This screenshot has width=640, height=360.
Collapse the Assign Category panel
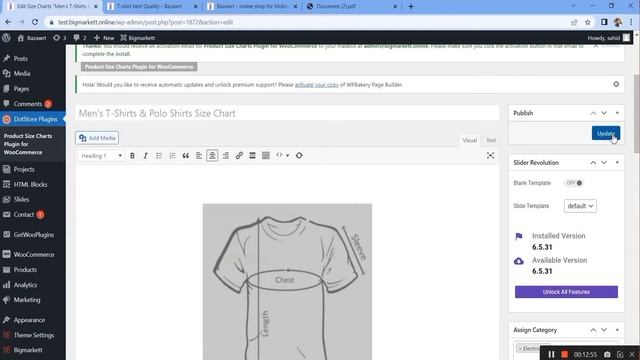[x=617, y=330]
